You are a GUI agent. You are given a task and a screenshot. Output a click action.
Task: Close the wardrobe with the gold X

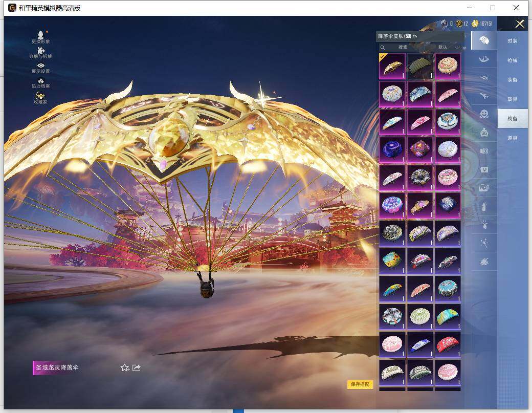pyautogui.click(x=520, y=24)
